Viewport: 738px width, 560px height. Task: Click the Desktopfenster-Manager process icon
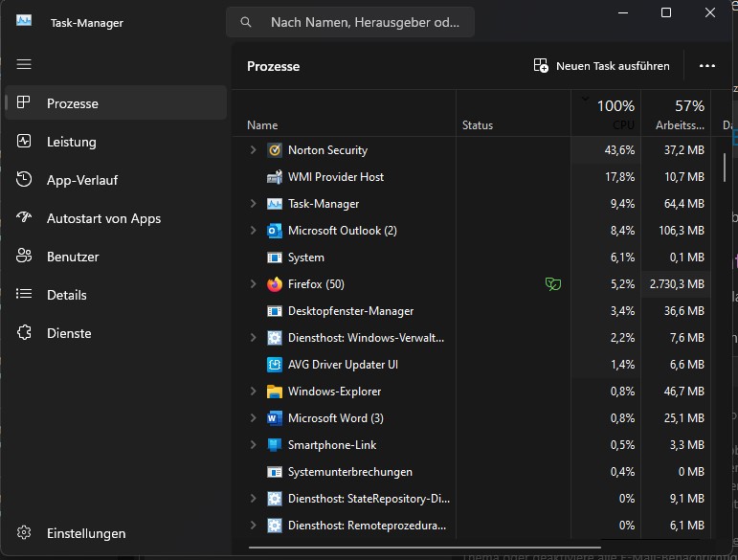(275, 311)
